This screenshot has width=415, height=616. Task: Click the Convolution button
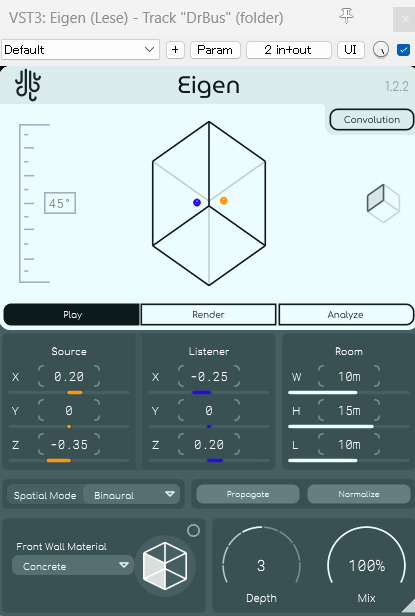click(372, 120)
